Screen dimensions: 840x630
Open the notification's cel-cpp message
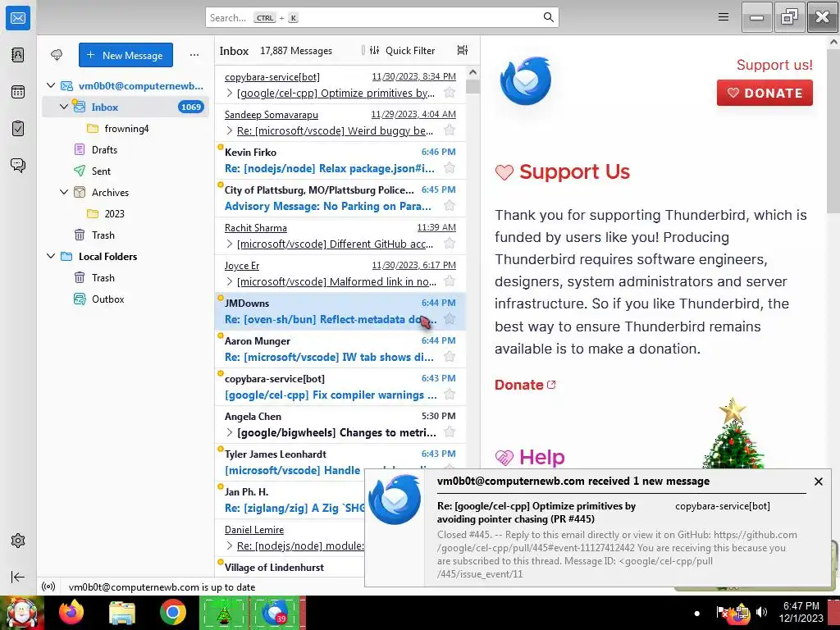[x=597, y=527]
